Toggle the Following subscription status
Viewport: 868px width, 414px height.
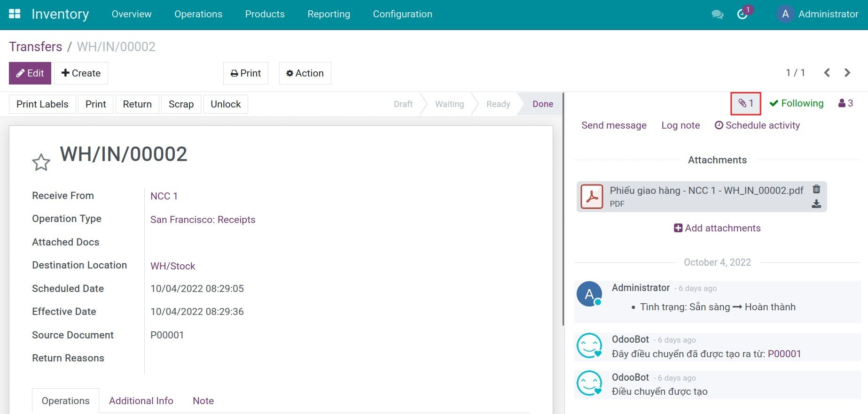pyautogui.click(x=797, y=103)
